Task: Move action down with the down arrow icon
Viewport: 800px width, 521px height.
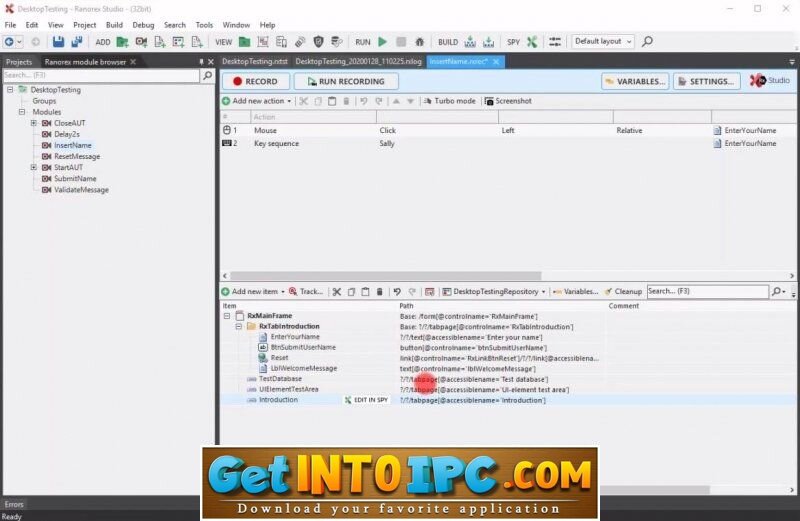Action: tap(410, 101)
